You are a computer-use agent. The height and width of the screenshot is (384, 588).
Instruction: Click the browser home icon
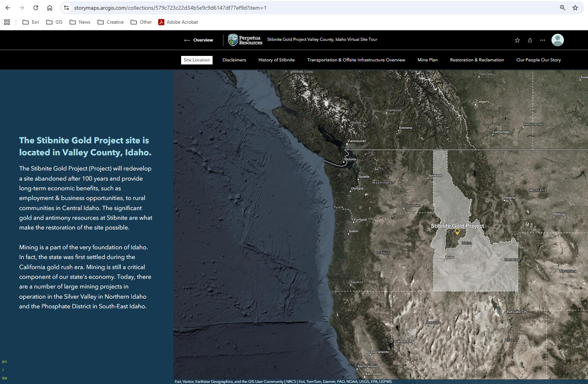pos(50,8)
